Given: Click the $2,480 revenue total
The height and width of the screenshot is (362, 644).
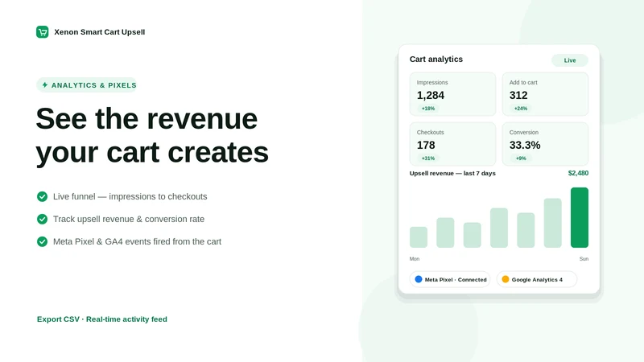Looking at the screenshot, I should click(x=578, y=173).
